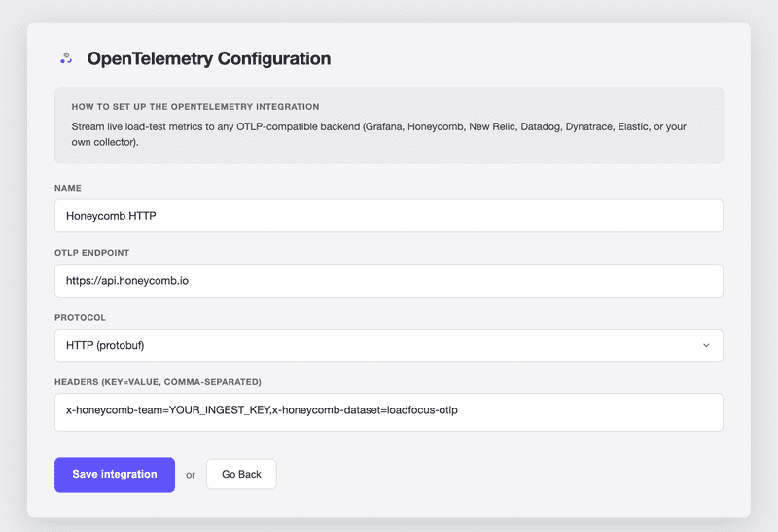This screenshot has width=778, height=532.
Task: Click the OpenTelemetry Configuration heading
Action: click(209, 58)
